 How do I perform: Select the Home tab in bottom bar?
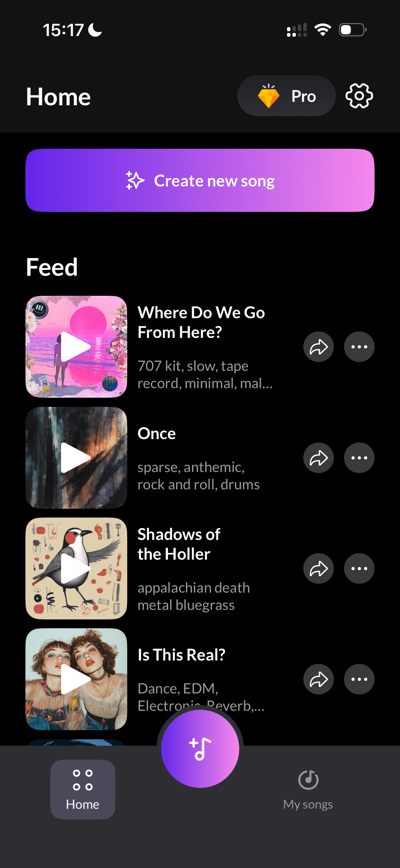pyautogui.click(x=82, y=789)
